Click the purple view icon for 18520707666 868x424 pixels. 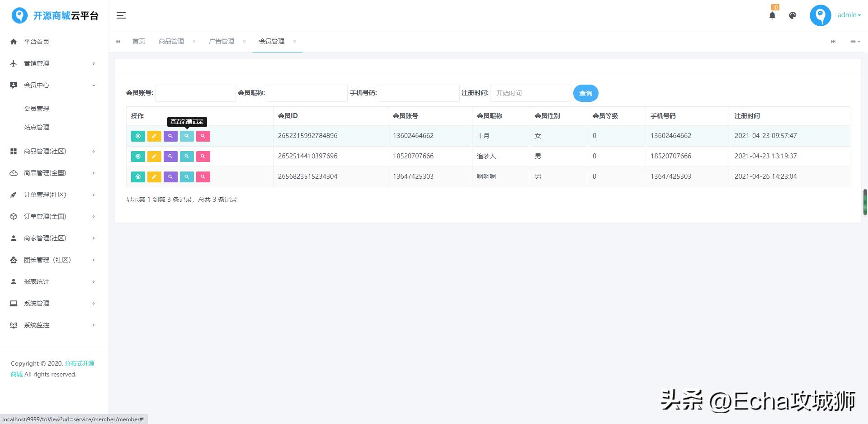(x=170, y=156)
